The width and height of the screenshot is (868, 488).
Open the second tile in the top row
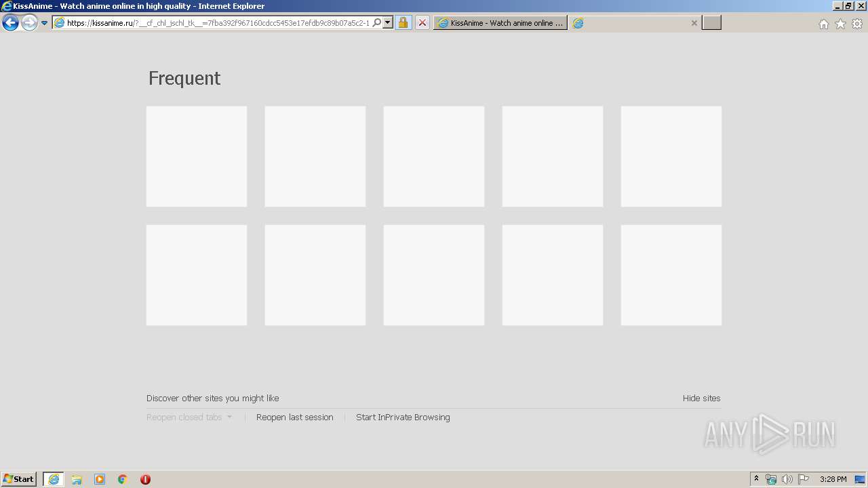point(315,157)
